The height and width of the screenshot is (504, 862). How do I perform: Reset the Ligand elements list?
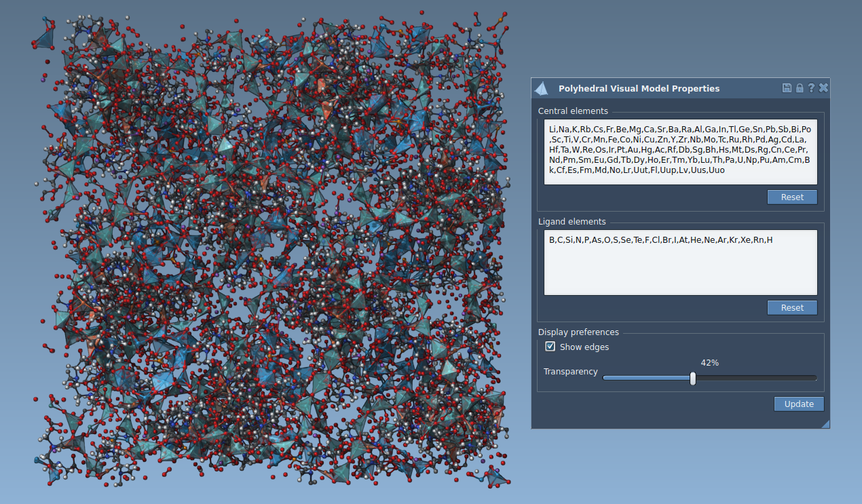pyautogui.click(x=791, y=308)
